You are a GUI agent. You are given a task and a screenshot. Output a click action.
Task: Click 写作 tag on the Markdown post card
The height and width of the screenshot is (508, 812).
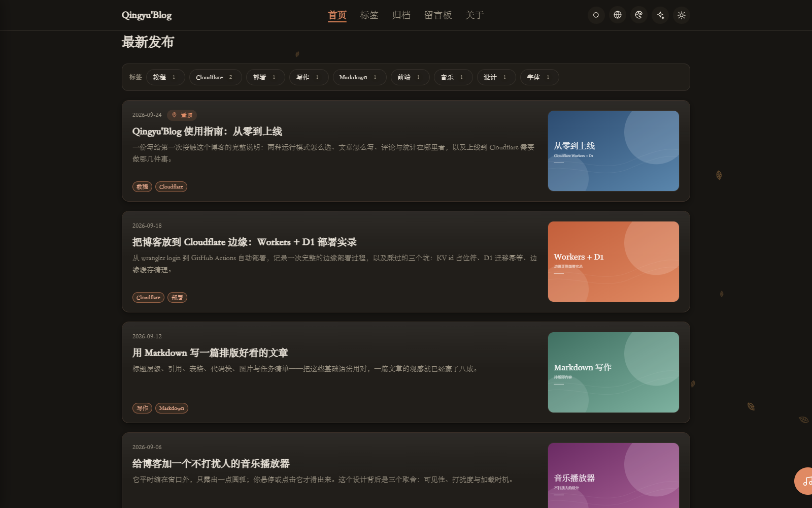click(142, 408)
